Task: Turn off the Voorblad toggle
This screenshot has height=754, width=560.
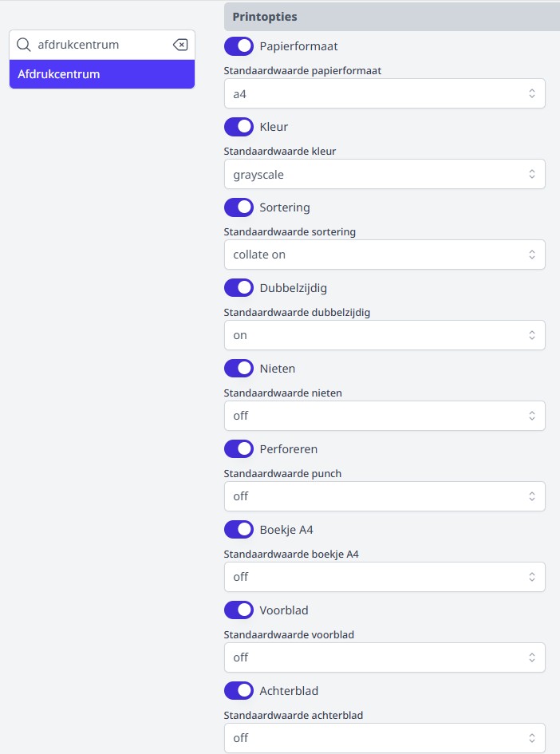Action: [x=239, y=610]
